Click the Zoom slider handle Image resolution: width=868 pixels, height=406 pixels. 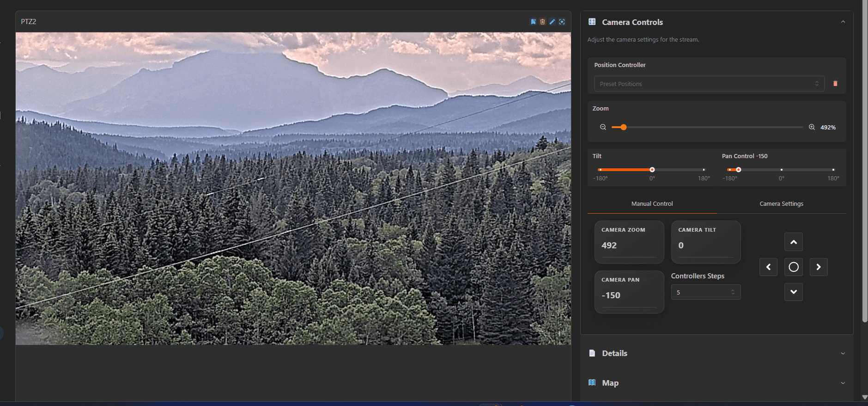pos(623,127)
